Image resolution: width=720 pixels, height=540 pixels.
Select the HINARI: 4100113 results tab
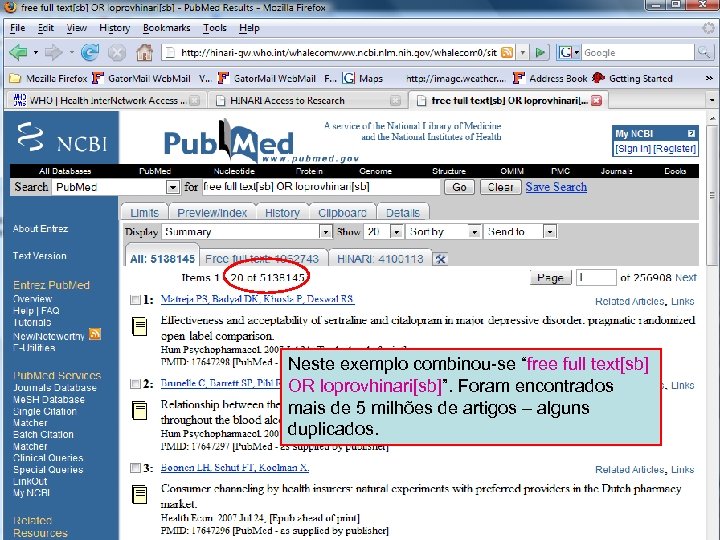[x=380, y=259]
